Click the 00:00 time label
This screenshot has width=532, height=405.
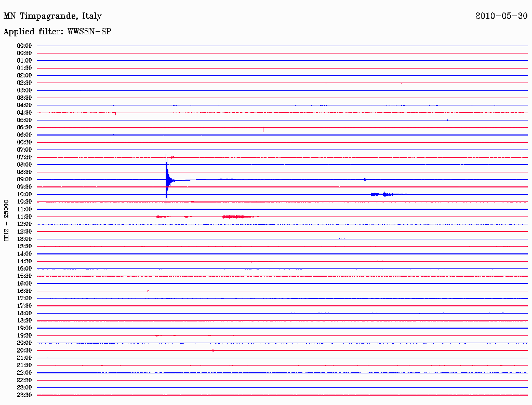tap(24, 46)
